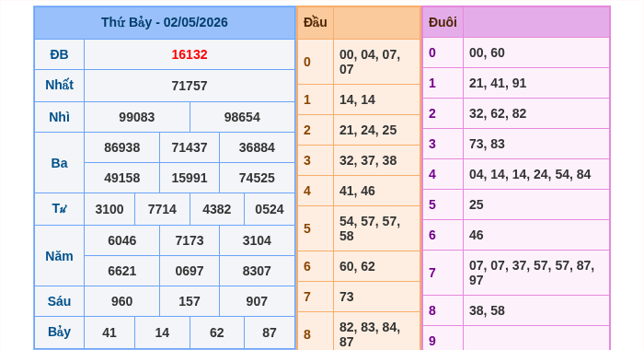The image size is (644, 350).
Task: Select Năm prize number 6046
Action: (122, 240)
